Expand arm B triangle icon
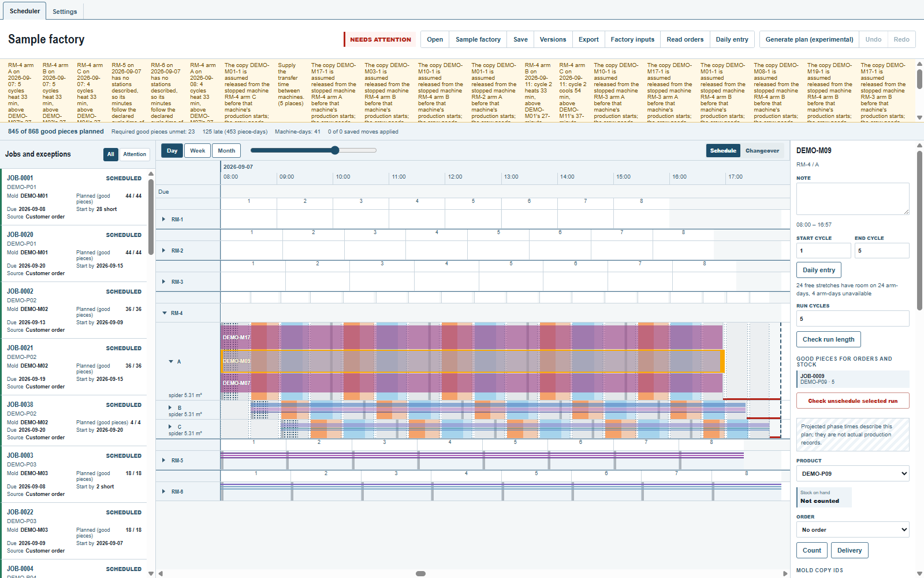924x578 pixels. 170,407
